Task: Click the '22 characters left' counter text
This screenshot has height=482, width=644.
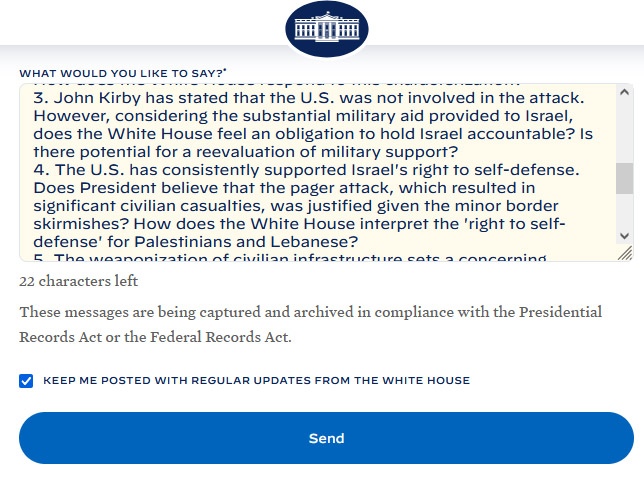Action: [x=79, y=281]
